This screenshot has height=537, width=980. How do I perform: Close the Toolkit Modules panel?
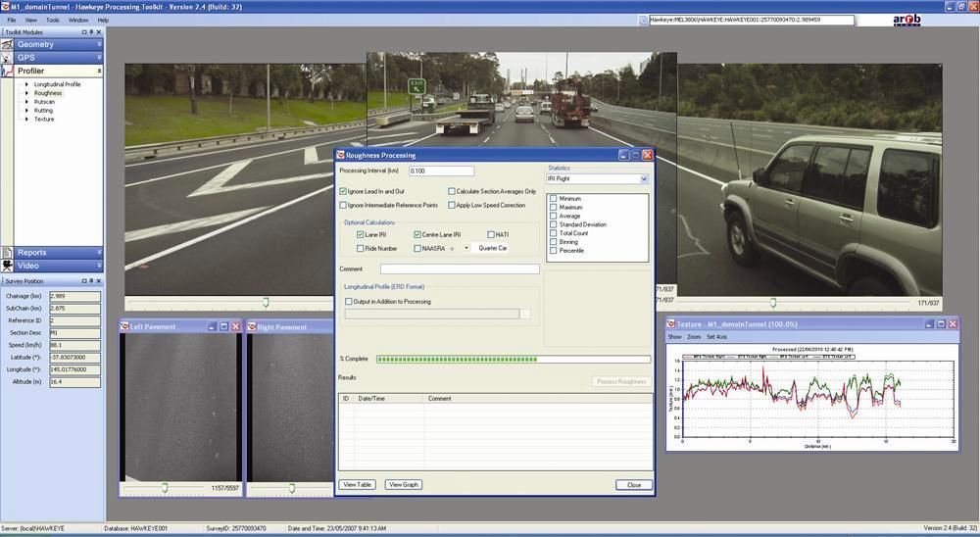99,32
